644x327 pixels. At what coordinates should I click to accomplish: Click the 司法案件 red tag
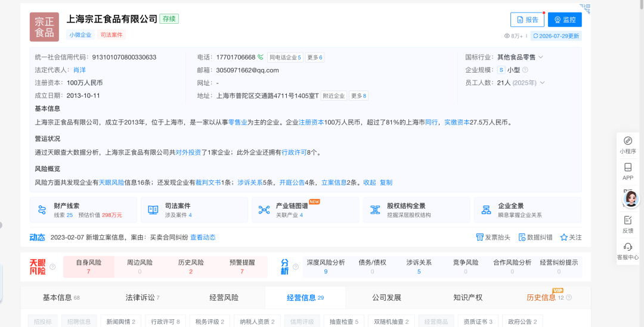coord(112,35)
